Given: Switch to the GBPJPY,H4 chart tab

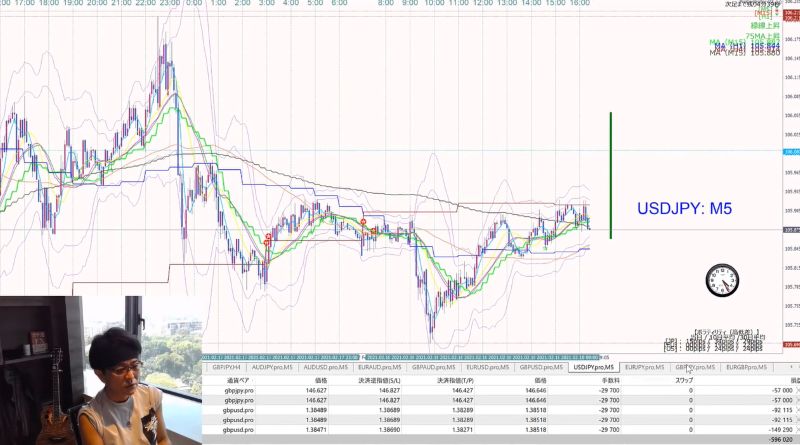Looking at the screenshot, I should 226,367.
